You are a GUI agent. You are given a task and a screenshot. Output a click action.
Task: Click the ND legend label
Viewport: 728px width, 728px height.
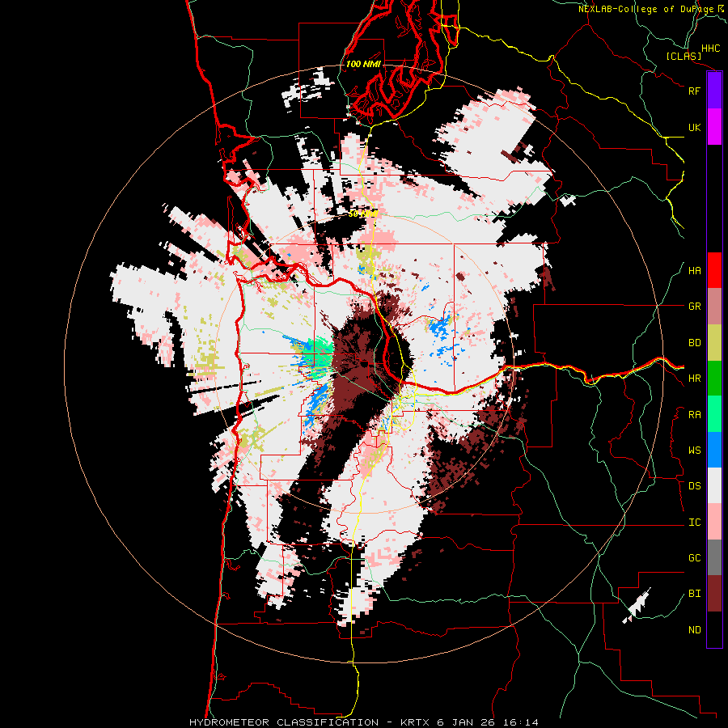pyautogui.click(x=695, y=630)
